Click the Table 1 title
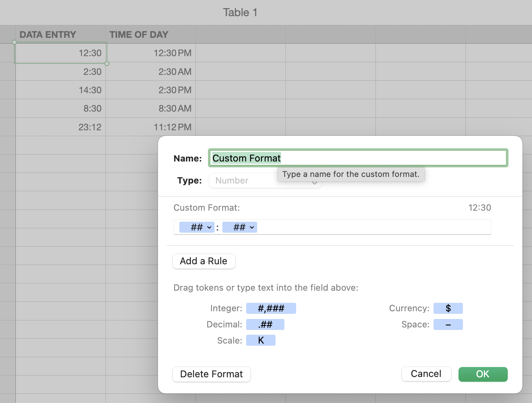 [x=240, y=12]
